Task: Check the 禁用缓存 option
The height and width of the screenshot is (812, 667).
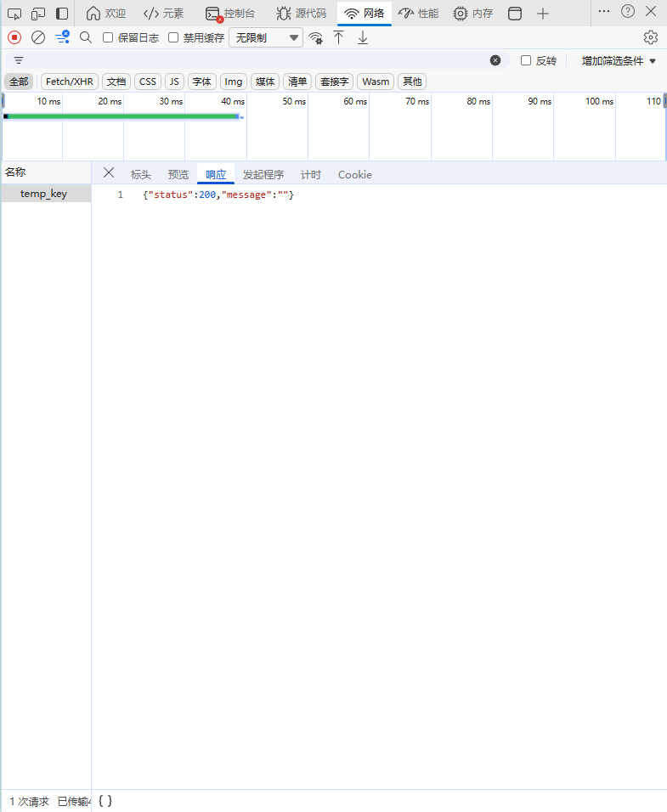Action: 173,37
